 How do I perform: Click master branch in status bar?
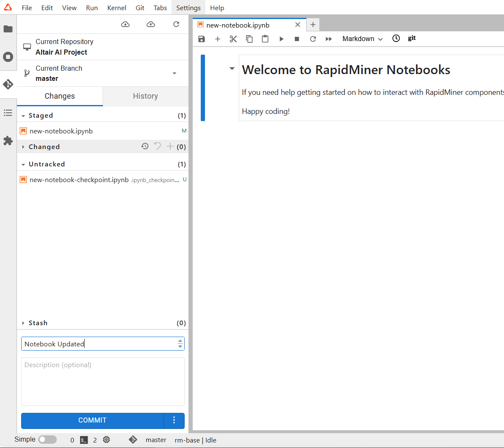pyautogui.click(x=156, y=440)
